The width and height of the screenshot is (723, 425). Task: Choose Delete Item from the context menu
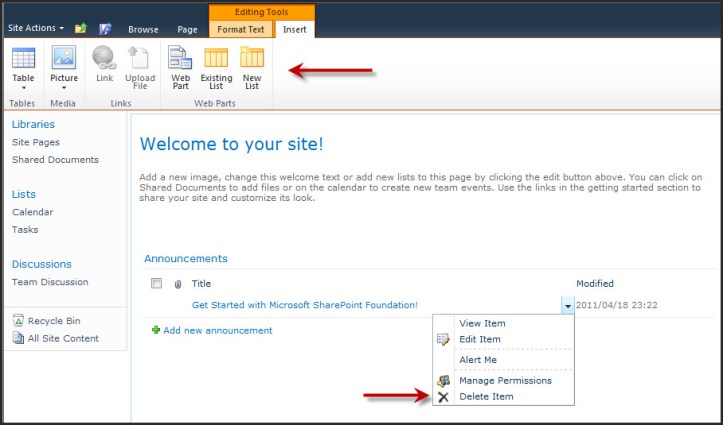pyautogui.click(x=486, y=397)
